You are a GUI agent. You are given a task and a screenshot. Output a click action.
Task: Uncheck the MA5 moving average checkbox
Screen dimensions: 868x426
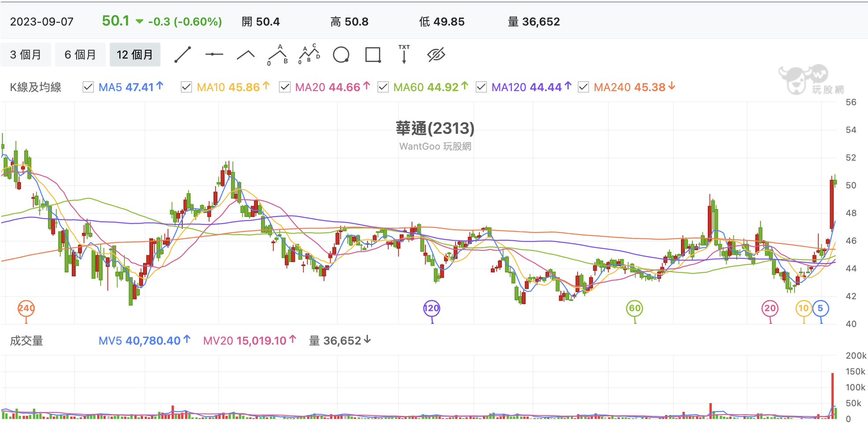[88, 87]
